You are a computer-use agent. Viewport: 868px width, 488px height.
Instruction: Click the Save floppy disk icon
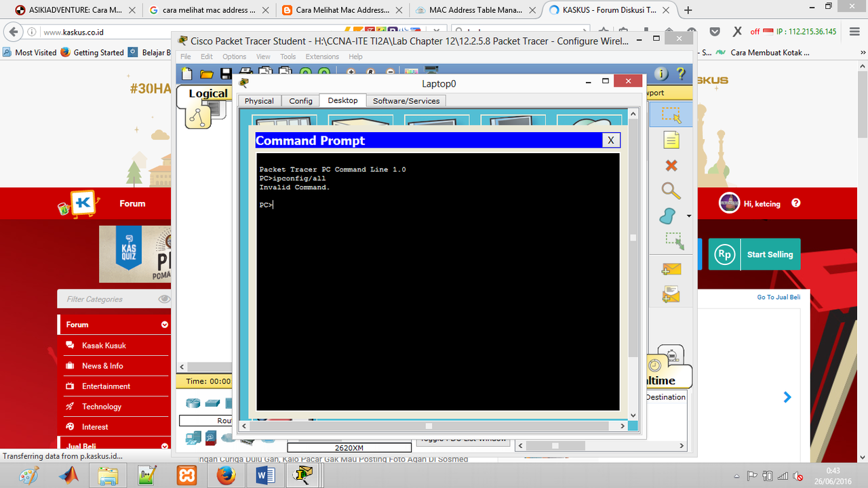pyautogui.click(x=225, y=74)
